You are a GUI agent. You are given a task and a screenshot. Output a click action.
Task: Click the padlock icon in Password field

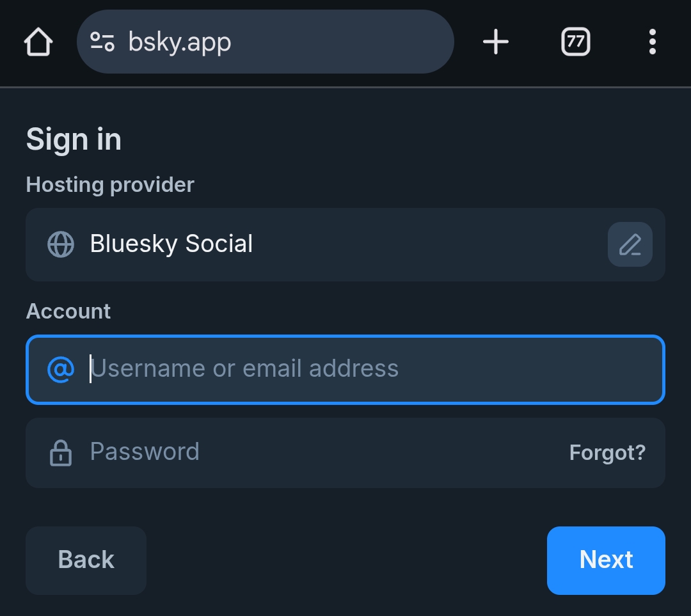point(61,452)
